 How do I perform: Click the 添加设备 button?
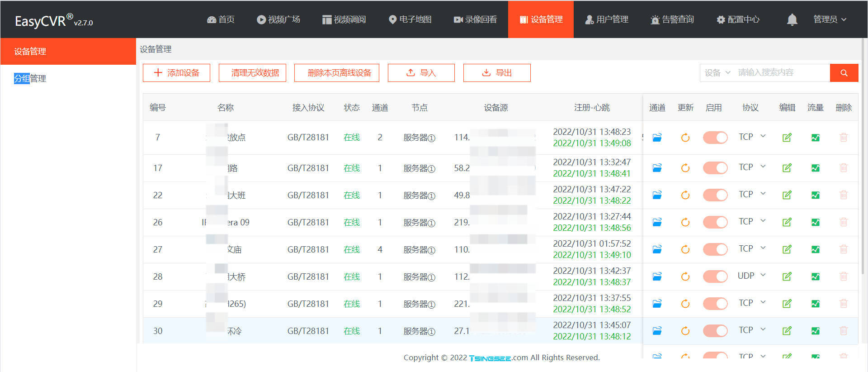click(x=176, y=73)
